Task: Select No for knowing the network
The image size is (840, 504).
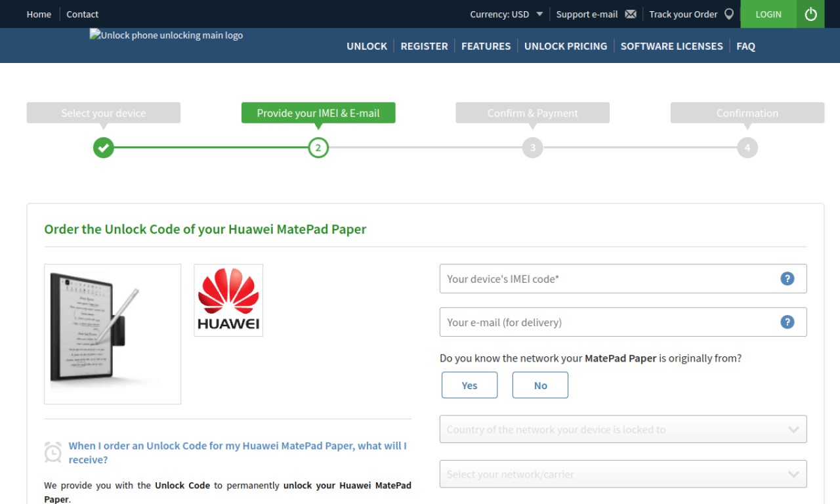Action: coord(540,385)
